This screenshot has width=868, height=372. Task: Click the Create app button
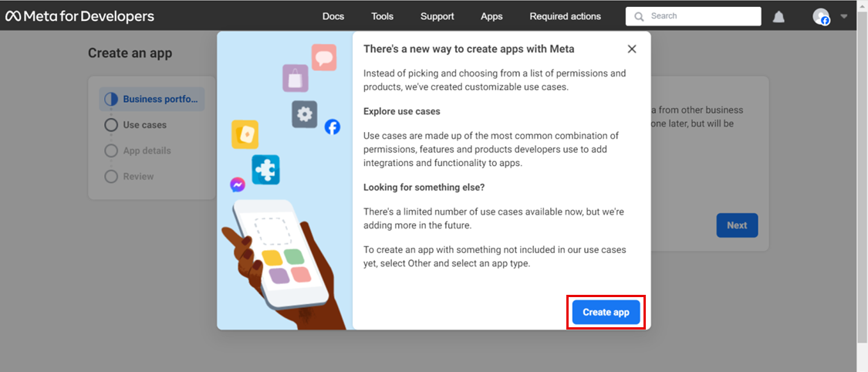(x=606, y=313)
